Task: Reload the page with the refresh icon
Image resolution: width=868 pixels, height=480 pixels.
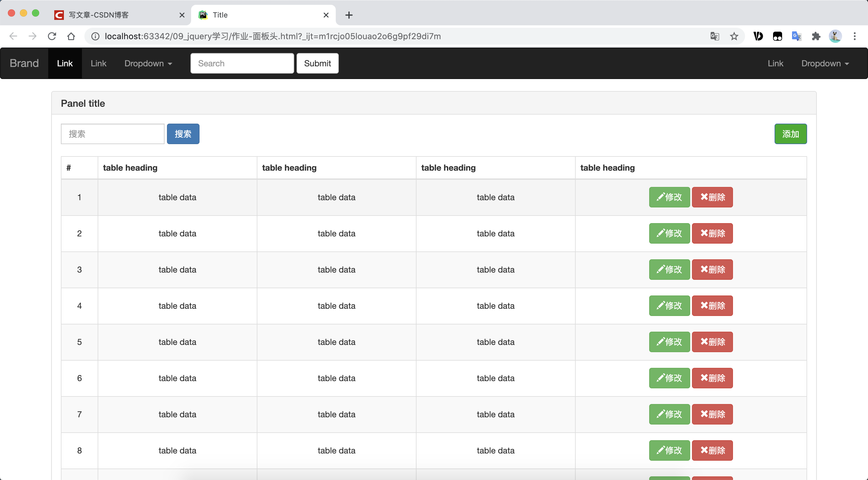Action: pos(52,36)
